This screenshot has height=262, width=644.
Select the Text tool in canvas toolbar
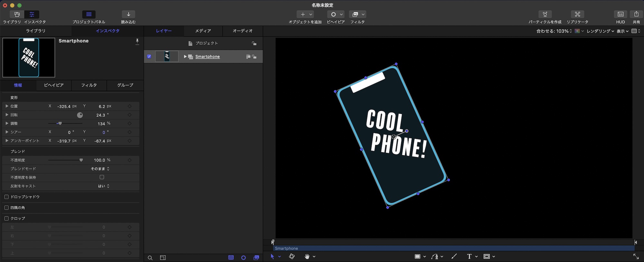click(469, 257)
